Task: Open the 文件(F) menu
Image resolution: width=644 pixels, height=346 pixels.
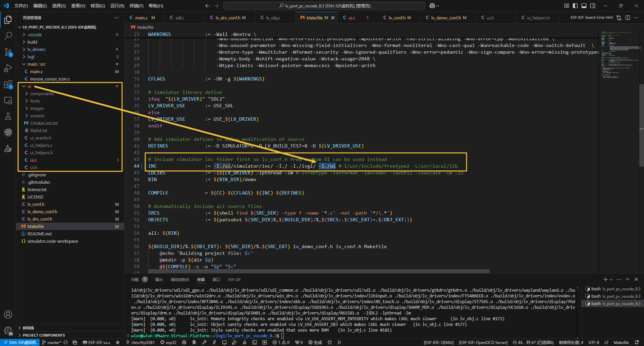Action: point(21,6)
